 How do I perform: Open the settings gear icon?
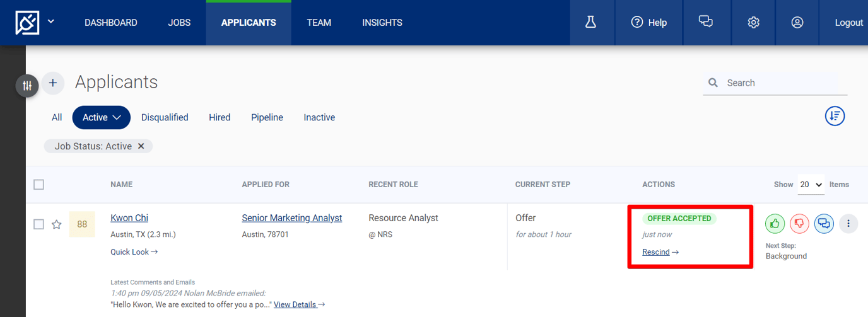(753, 23)
